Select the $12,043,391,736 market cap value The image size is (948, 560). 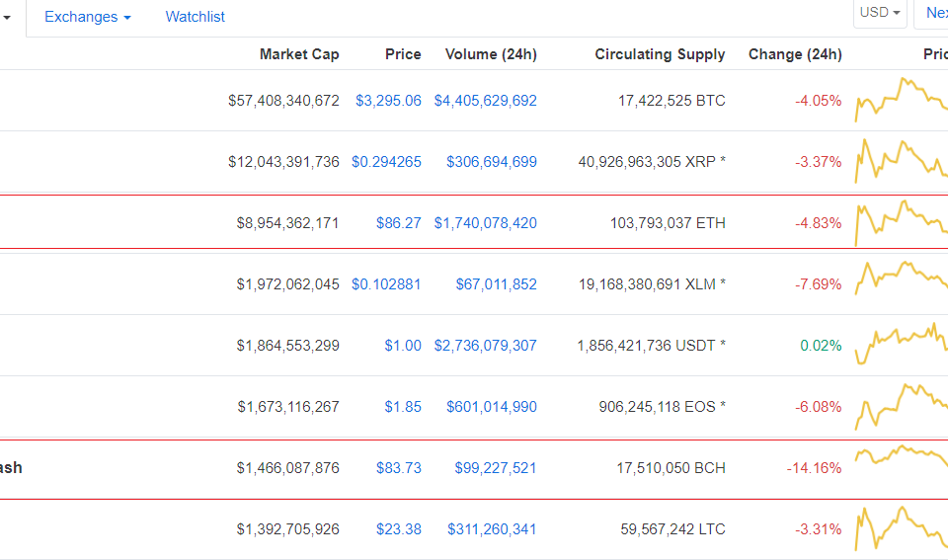point(283,162)
